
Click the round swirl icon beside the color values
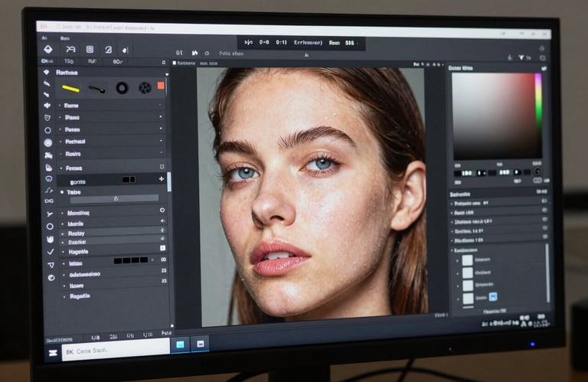click(537, 171)
